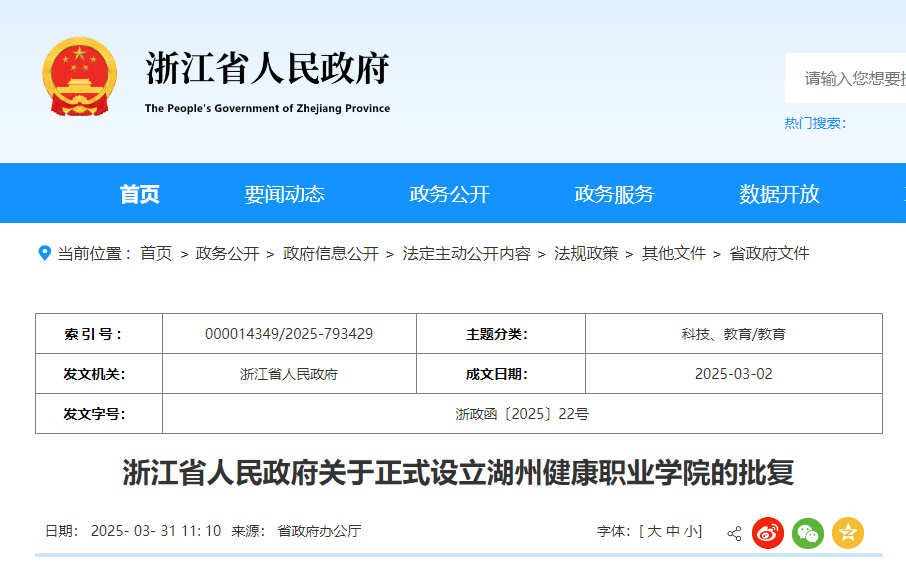Click 省政府文件 breadcrumb link
Viewport: 906px width, 568px height.
point(770,253)
